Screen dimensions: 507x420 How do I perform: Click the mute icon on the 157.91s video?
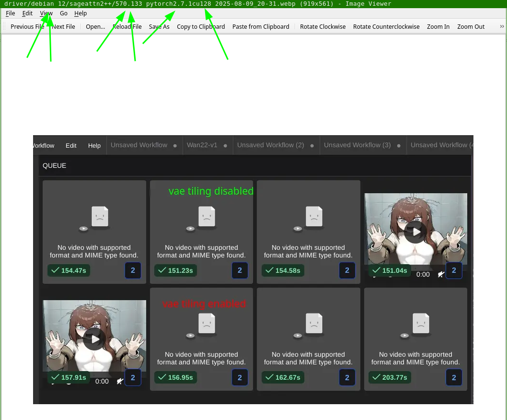[120, 381]
